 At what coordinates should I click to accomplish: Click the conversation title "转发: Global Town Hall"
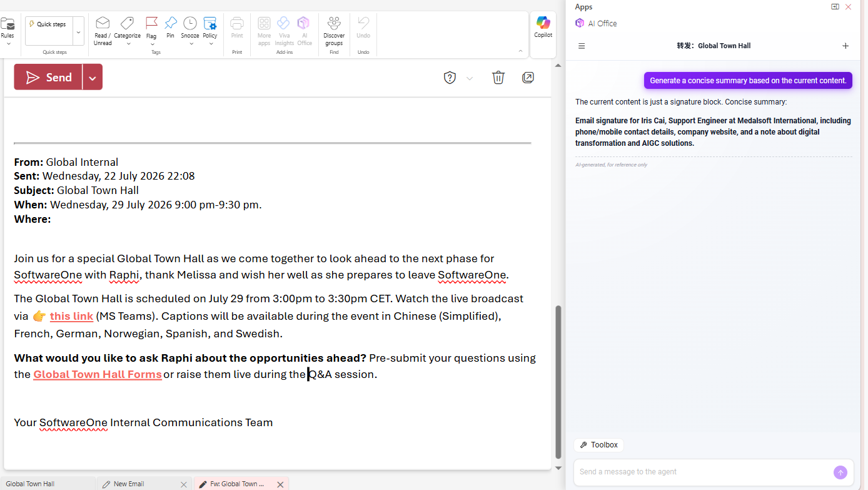(x=714, y=46)
